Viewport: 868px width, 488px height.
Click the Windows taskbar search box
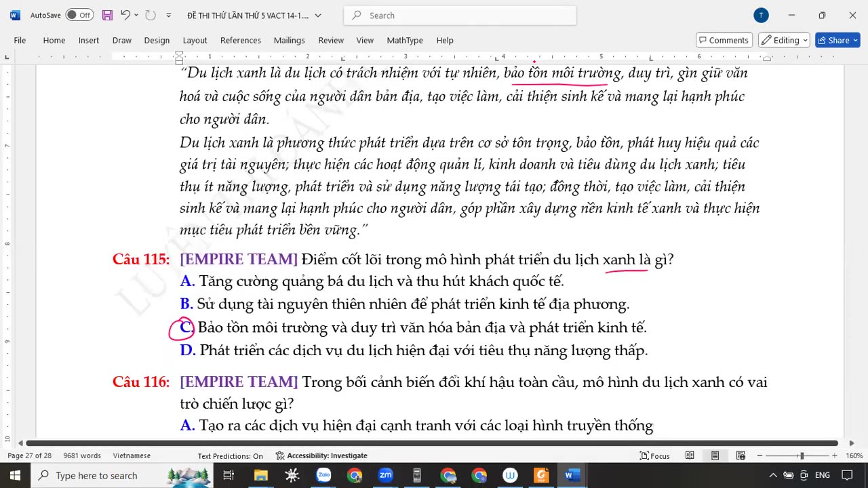[x=122, y=476]
